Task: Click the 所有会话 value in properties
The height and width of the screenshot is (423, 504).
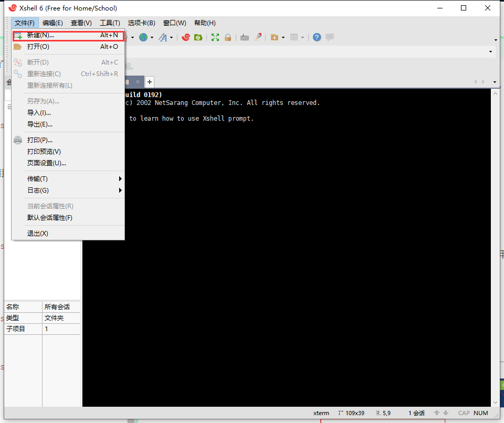Action: [x=57, y=307]
